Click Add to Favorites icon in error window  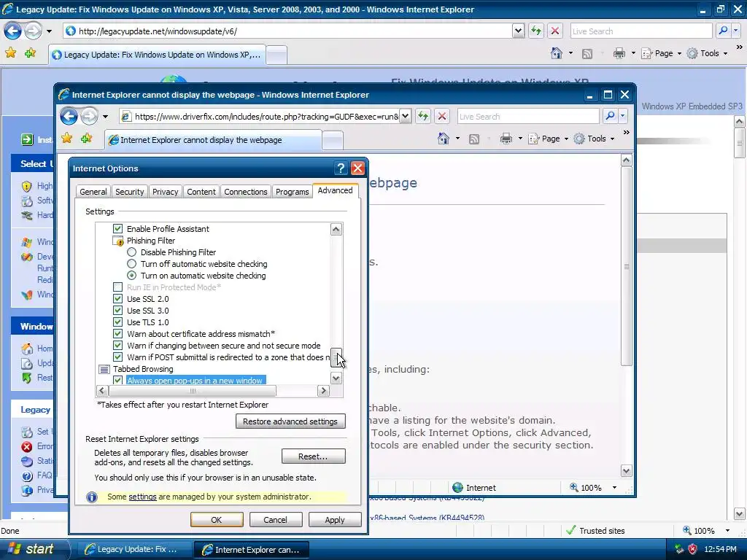pos(87,139)
